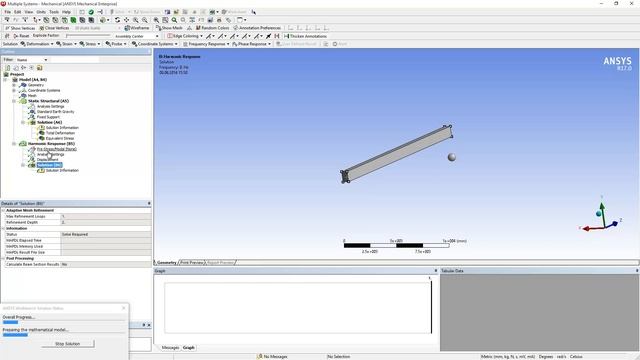Select Fixed Support in tree
The height and width of the screenshot is (360, 640).
coord(48,117)
